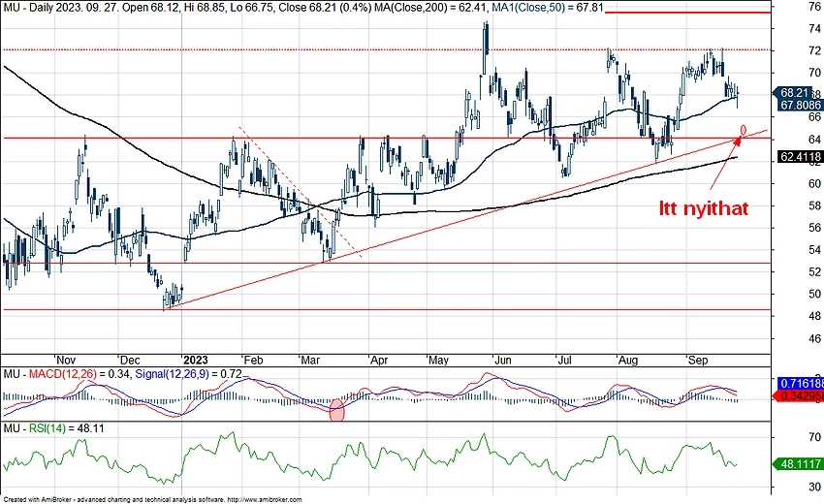The image size is (824, 504).
Task: Click the Feb label on time axis
Action: pyautogui.click(x=253, y=361)
